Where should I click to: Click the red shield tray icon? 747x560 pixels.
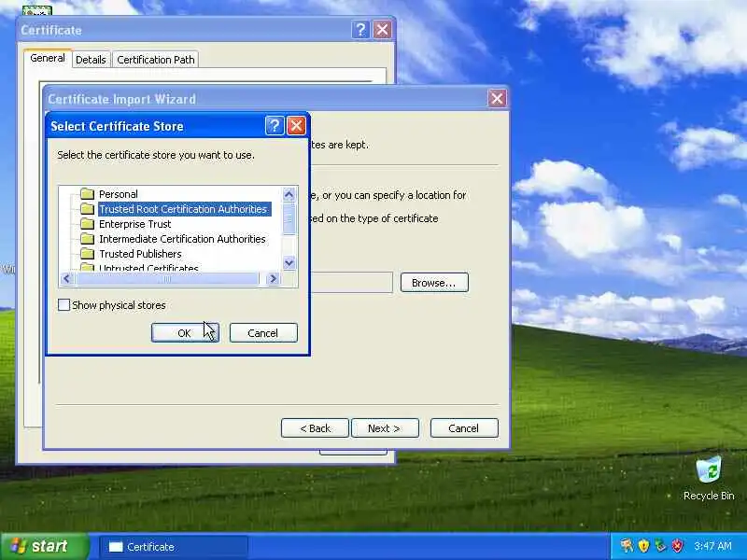click(x=678, y=546)
